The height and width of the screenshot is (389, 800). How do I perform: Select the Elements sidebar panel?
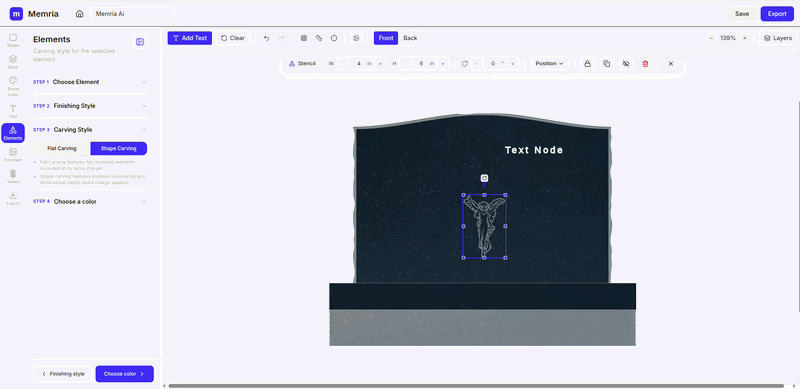(x=13, y=133)
